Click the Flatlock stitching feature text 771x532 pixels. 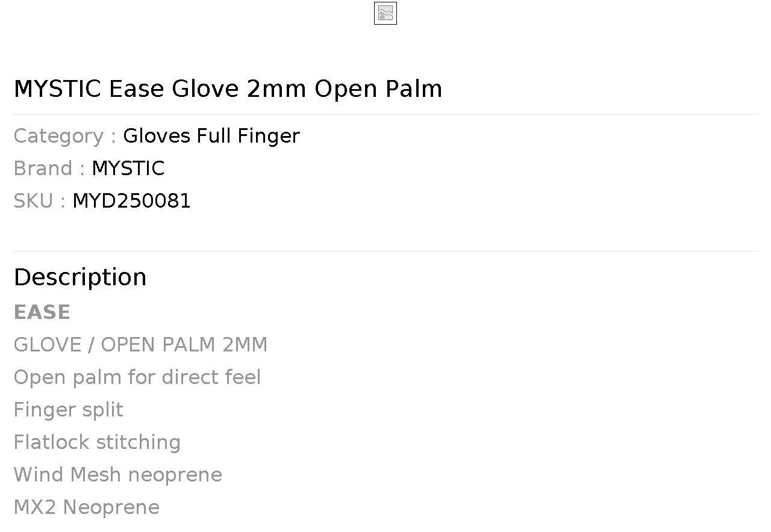pyautogui.click(x=97, y=442)
